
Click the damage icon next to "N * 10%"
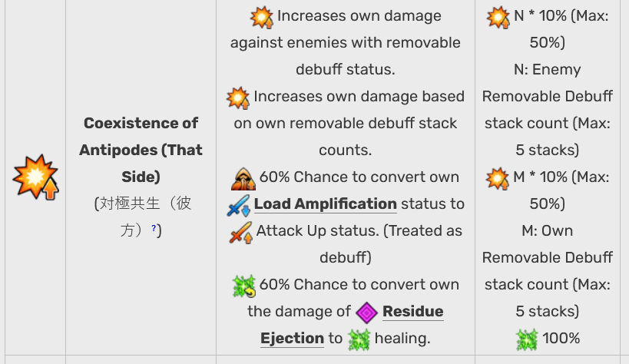click(x=498, y=17)
